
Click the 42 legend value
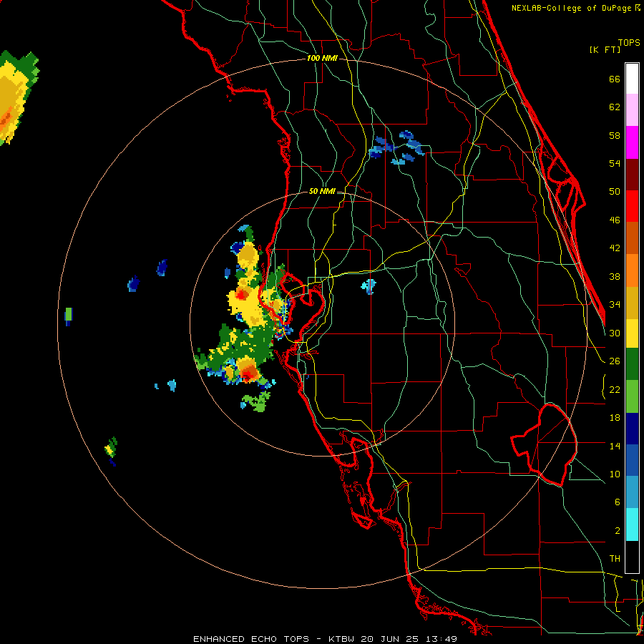615,248
